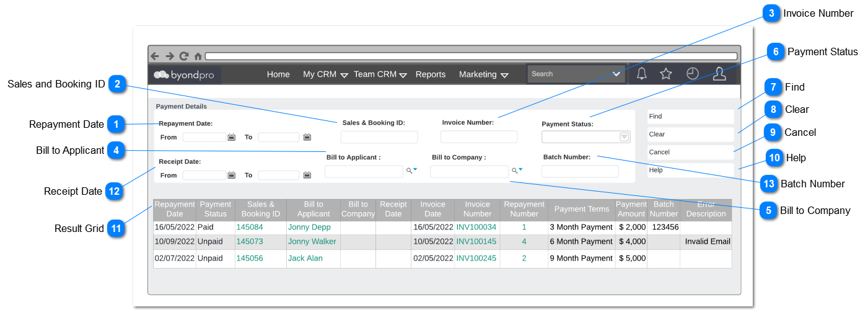Open the Reports menu item
This screenshot has width=868, height=312.
point(431,74)
